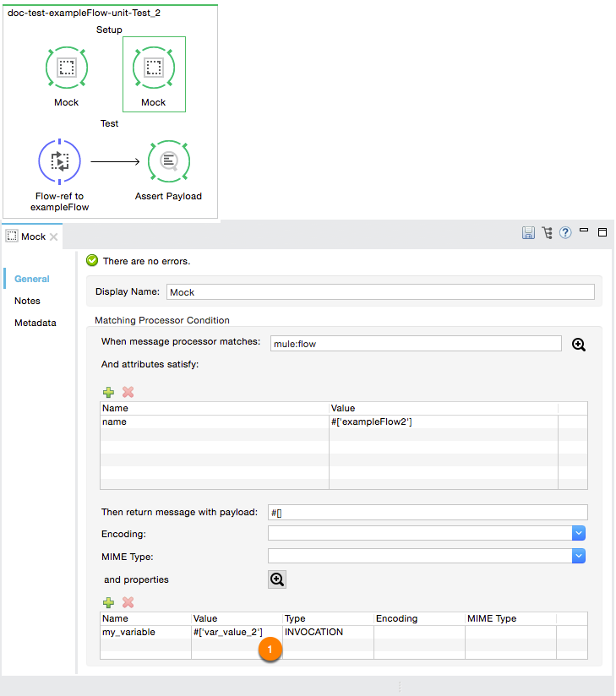Open the help question mark icon
Image resolution: width=616 pixels, height=696 pixels.
pyautogui.click(x=565, y=233)
